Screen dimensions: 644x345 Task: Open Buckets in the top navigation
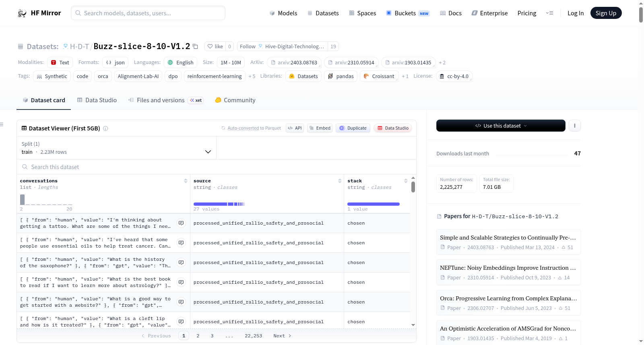tap(408, 13)
